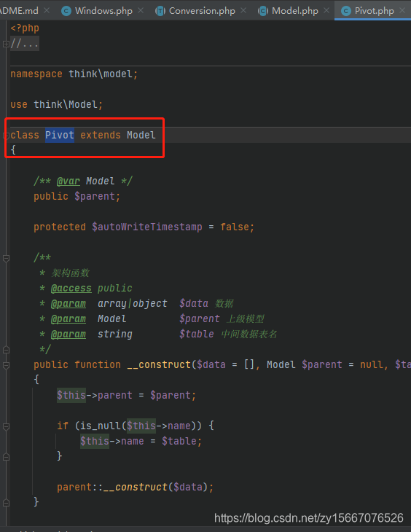
Task: Close the Conversion.php tab
Action: pos(243,11)
